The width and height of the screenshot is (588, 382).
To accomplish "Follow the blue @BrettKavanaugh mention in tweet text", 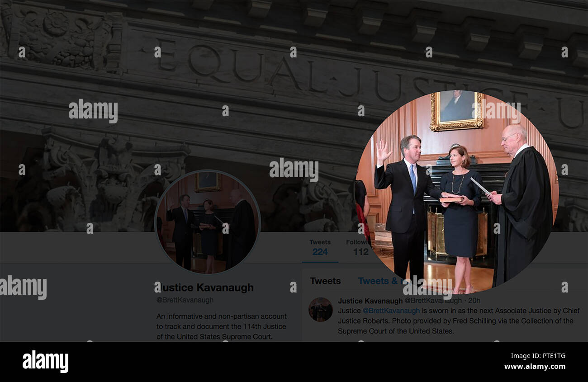I will pos(391,311).
